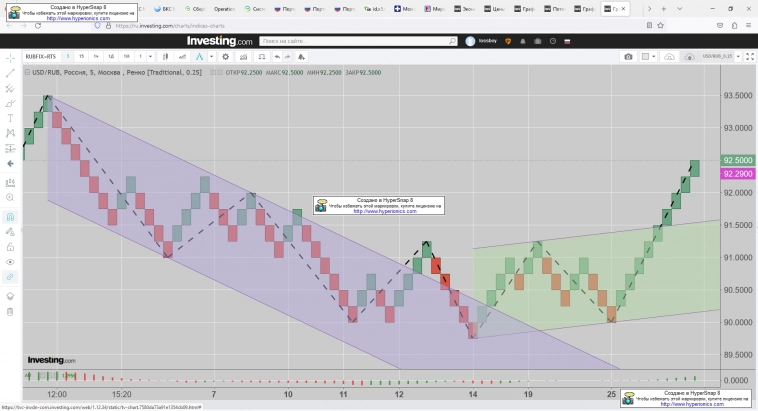Open the clock icon in the site header
This screenshot has width=758, height=411.
[553, 41]
